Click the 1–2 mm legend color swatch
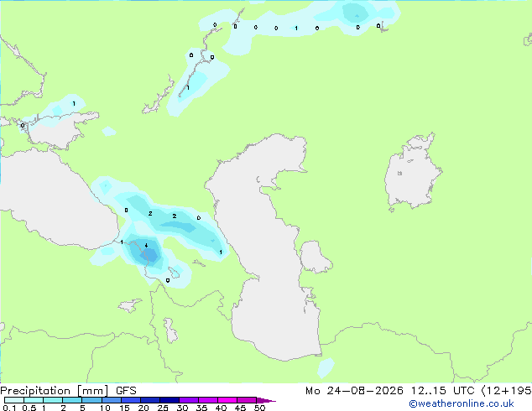 coord(53,400)
